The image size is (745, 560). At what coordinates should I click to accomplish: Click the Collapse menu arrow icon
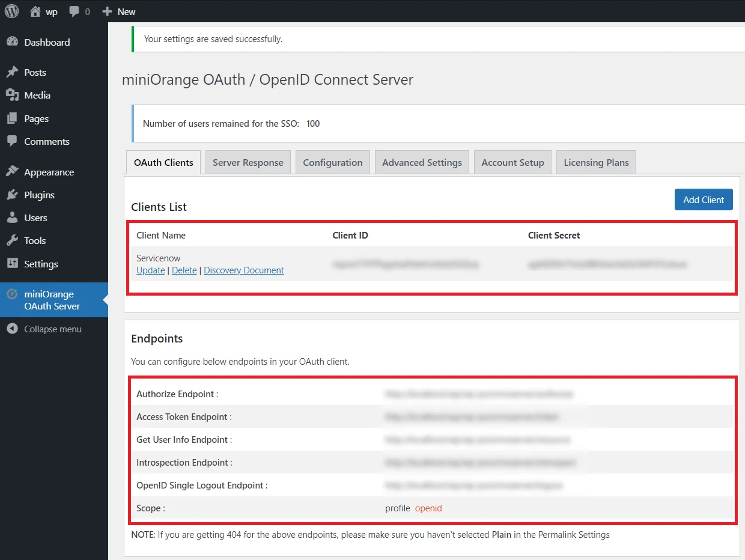click(12, 329)
